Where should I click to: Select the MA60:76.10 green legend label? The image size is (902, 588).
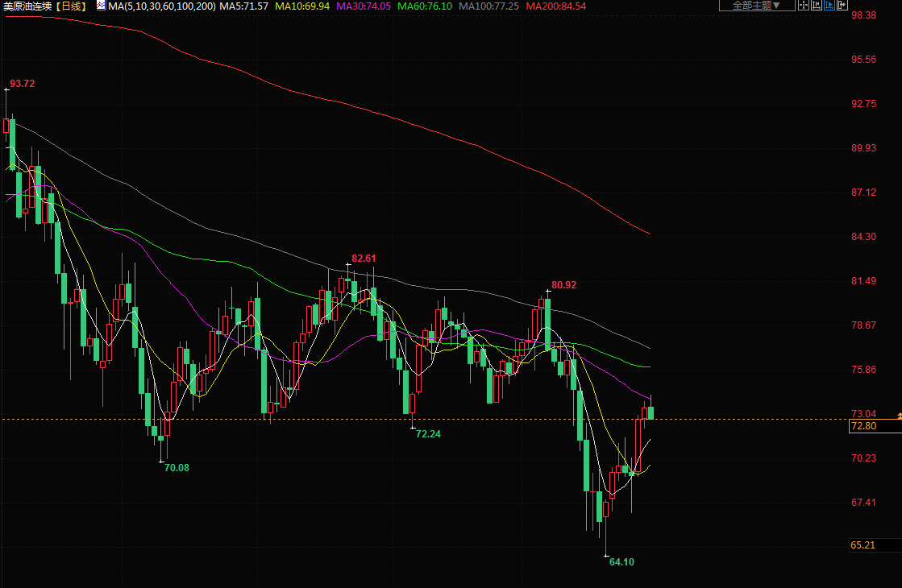click(x=426, y=6)
